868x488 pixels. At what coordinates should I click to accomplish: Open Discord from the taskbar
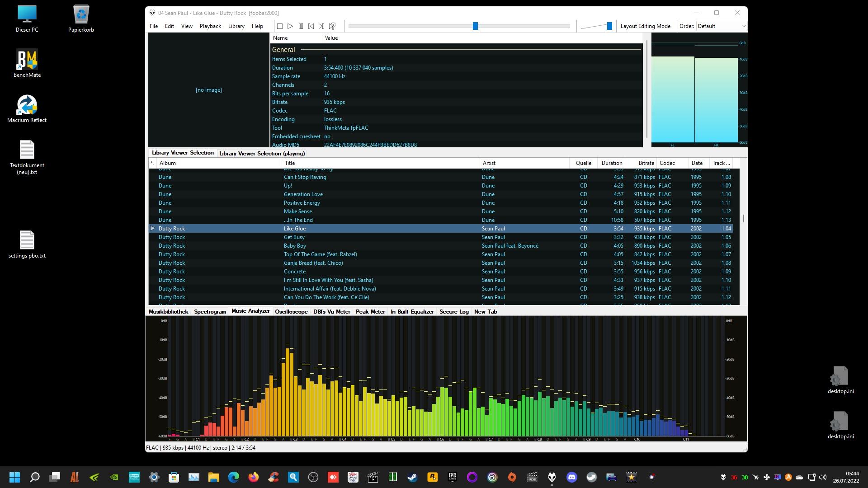[572, 477]
